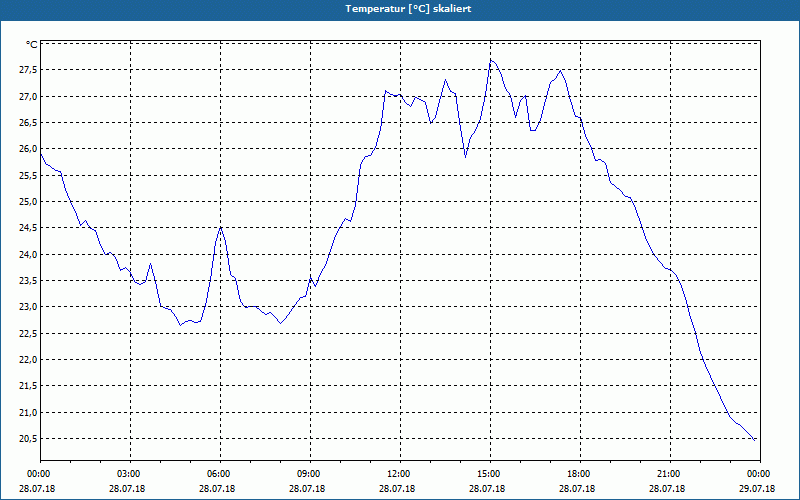Select the 27,5 y-axis label
The width and height of the screenshot is (800, 500).
click(28, 70)
